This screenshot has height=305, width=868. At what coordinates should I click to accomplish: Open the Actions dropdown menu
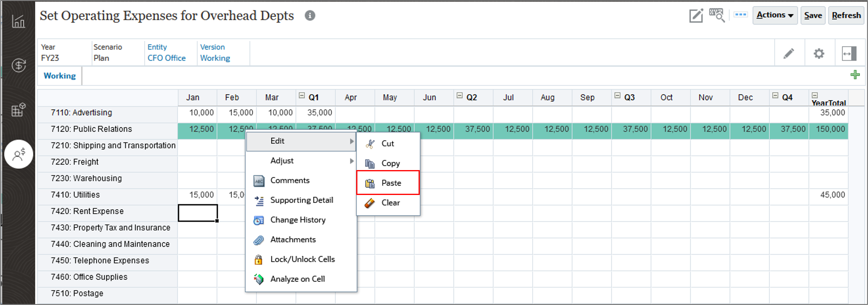775,15
